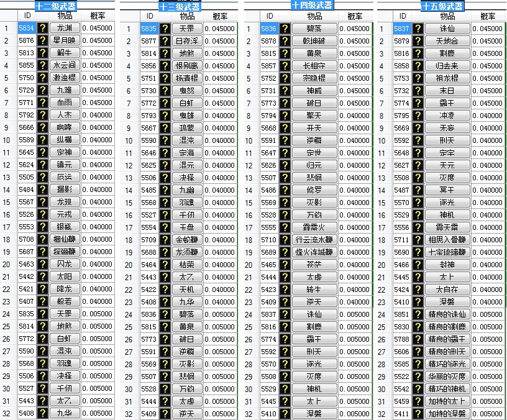Select the question mark icon beside 相思入骨鞭
Screen dimensions: 507x420
tap(418, 240)
